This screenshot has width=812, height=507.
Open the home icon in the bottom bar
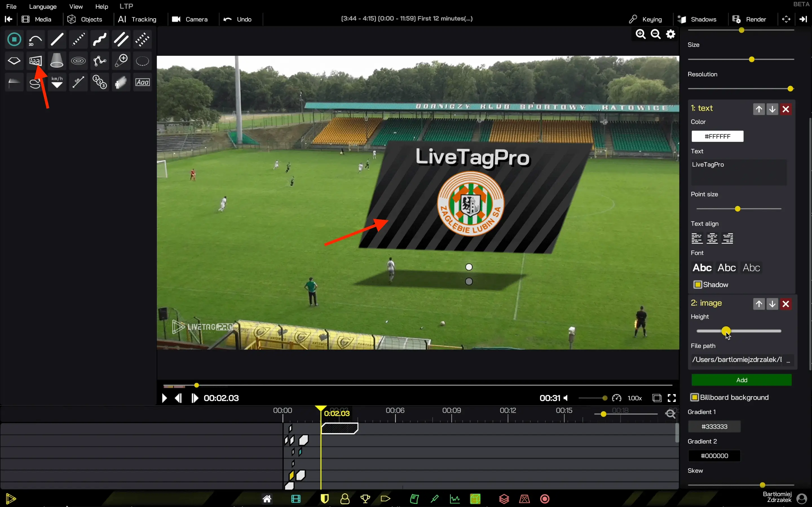click(267, 499)
